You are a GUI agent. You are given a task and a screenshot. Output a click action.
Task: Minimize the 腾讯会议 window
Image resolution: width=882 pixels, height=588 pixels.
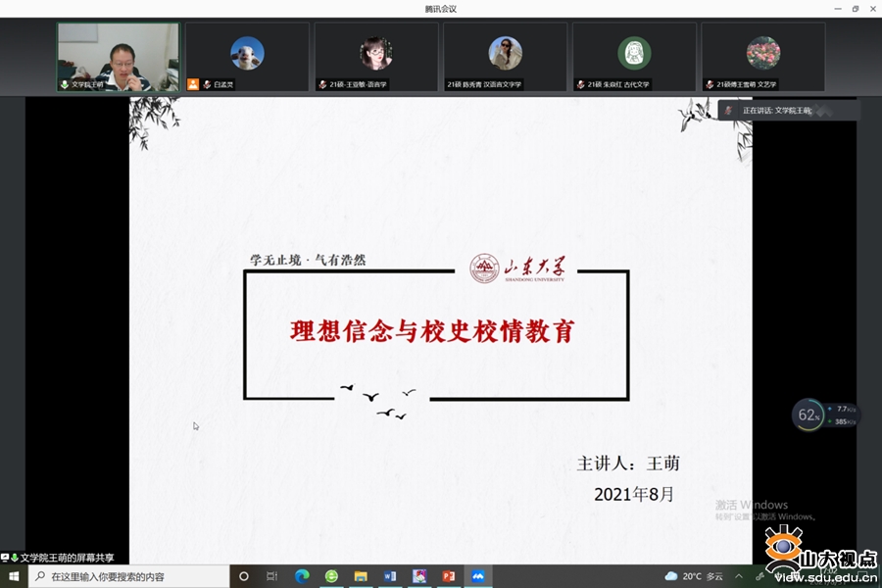[838, 9]
